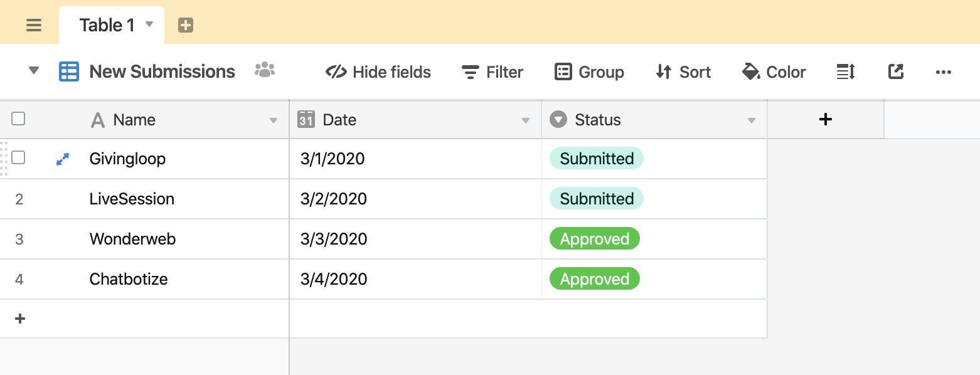
Task: Open the hamburger menu of tables
Action: (34, 25)
